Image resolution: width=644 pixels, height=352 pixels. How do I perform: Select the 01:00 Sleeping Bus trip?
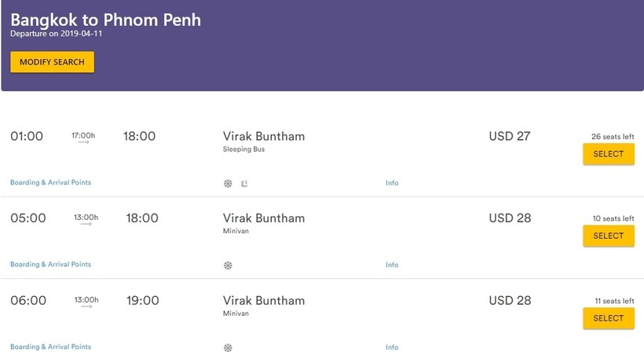tap(608, 154)
